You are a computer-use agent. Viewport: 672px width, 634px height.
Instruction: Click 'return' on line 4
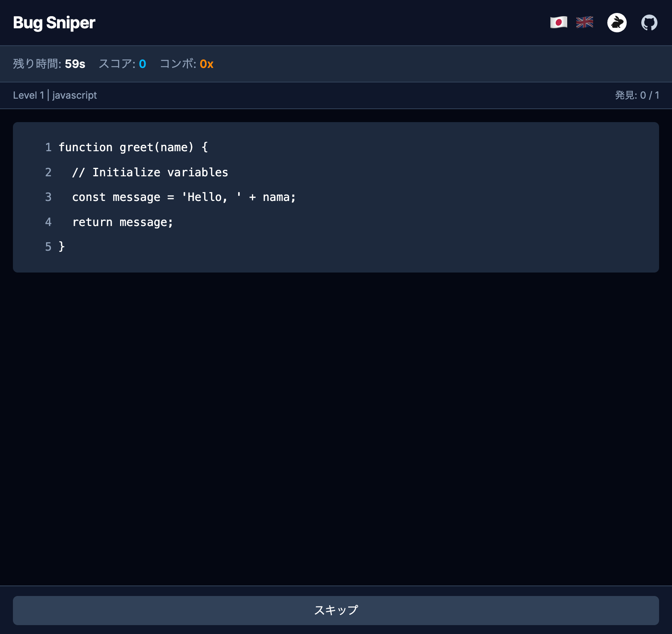(93, 222)
